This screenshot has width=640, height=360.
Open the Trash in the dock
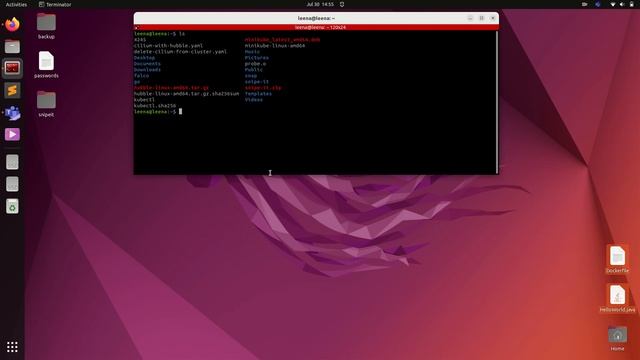12,206
